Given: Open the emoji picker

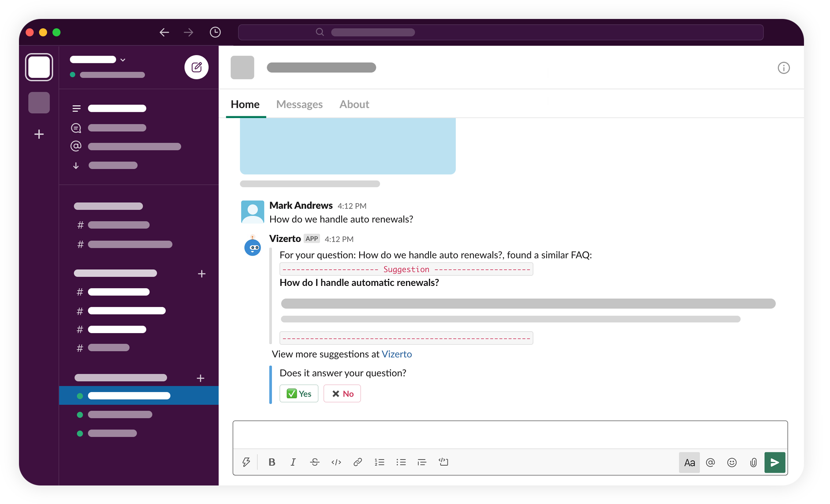Looking at the screenshot, I should pos(732,463).
